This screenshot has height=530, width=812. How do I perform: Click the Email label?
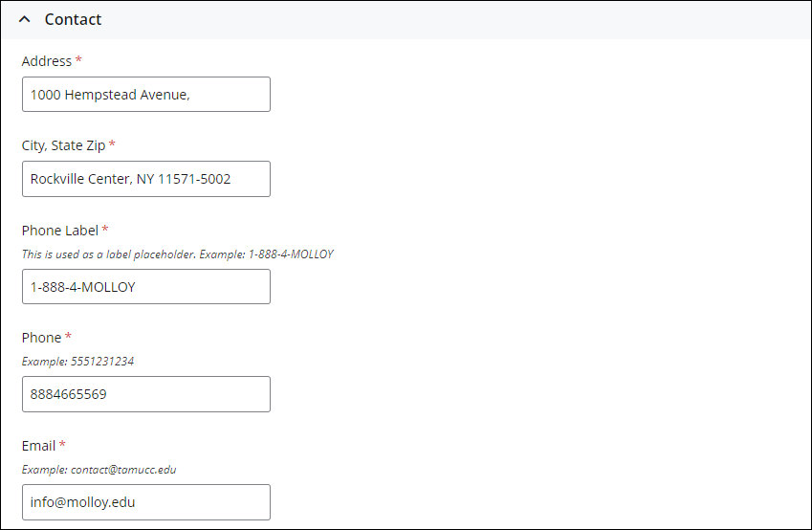[39, 446]
